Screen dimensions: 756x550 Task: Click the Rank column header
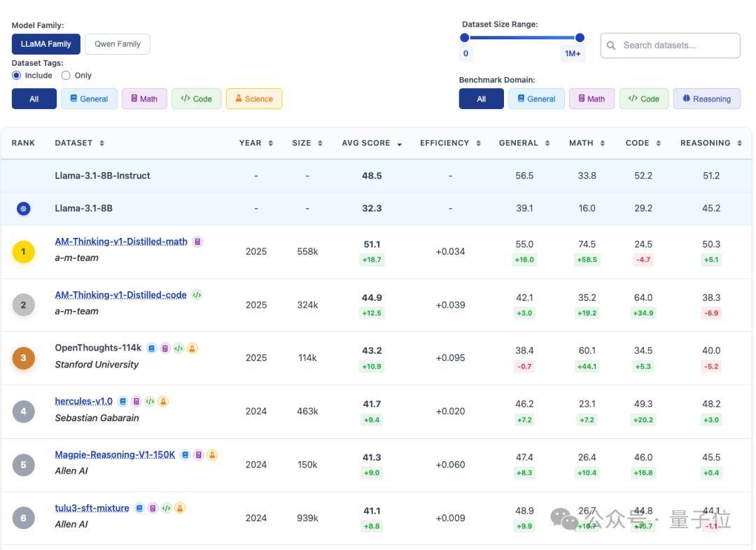23,143
